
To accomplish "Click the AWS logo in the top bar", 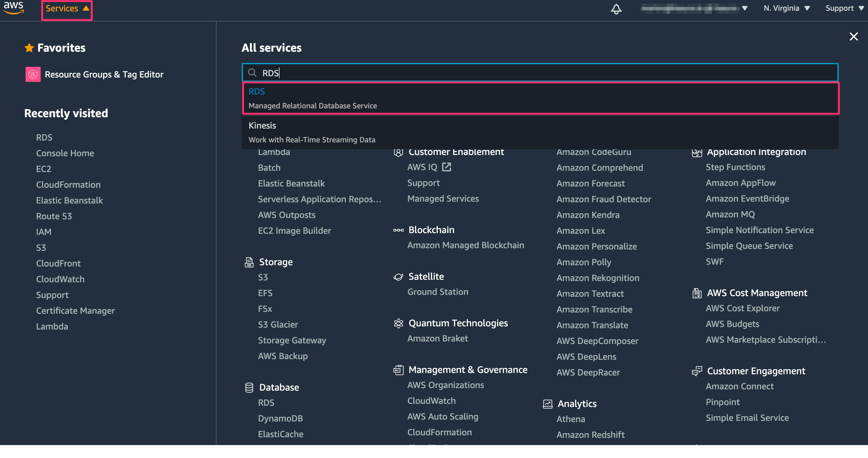I will [x=14, y=8].
